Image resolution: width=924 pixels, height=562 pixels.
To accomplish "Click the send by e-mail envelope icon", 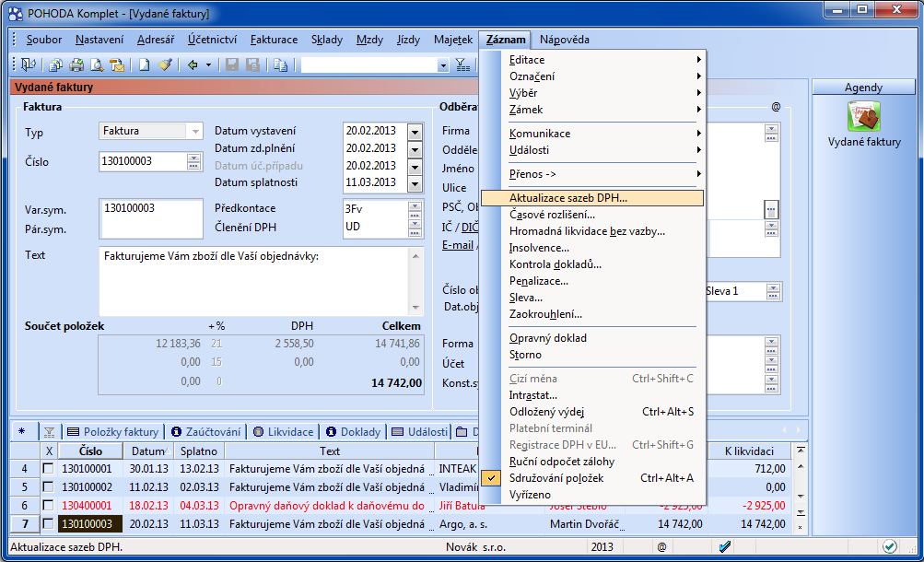I will click(x=117, y=64).
